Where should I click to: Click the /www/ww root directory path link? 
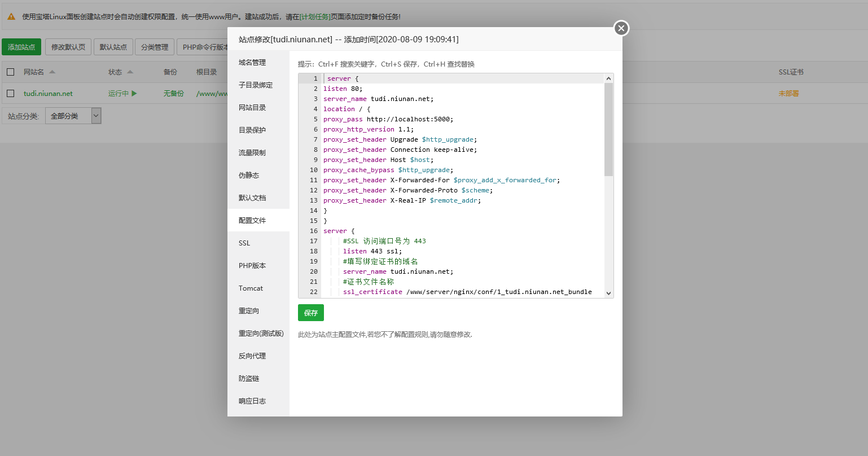[x=212, y=94]
